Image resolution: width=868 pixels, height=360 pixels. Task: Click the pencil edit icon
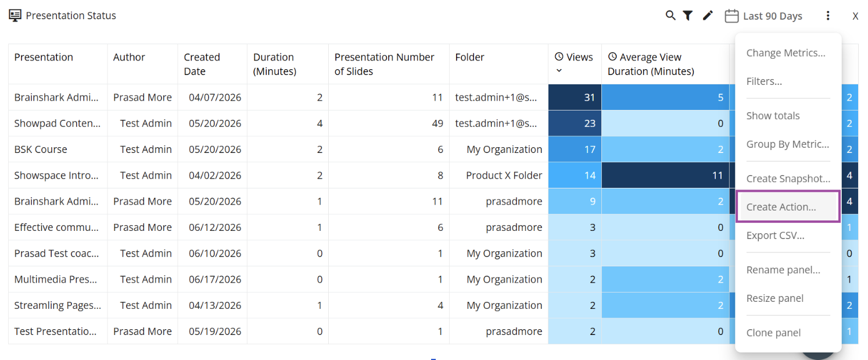click(x=708, y=16)
